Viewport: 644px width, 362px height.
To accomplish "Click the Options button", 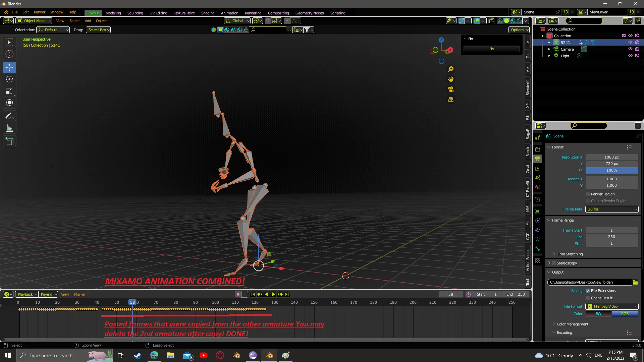I will click(x=519, y=30).
